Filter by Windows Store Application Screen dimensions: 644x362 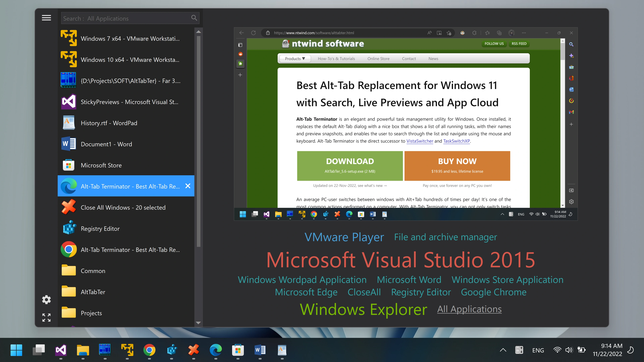[x=507, y=280]
